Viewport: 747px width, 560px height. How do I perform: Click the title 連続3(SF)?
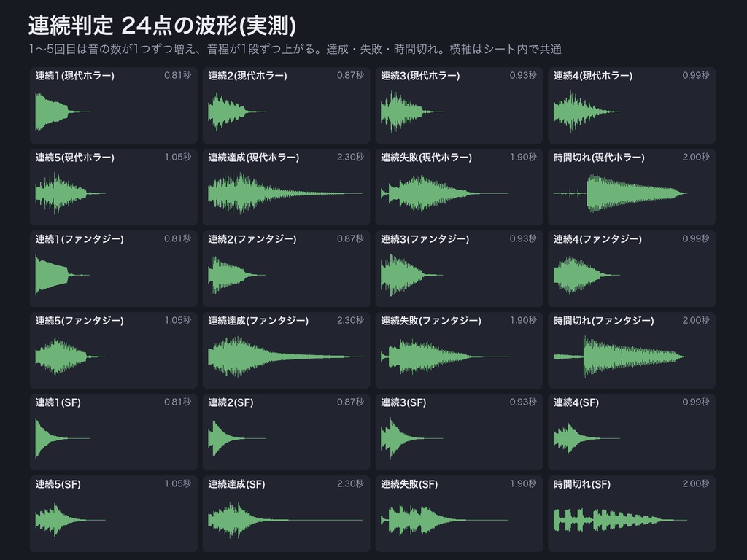coord(403,402)
